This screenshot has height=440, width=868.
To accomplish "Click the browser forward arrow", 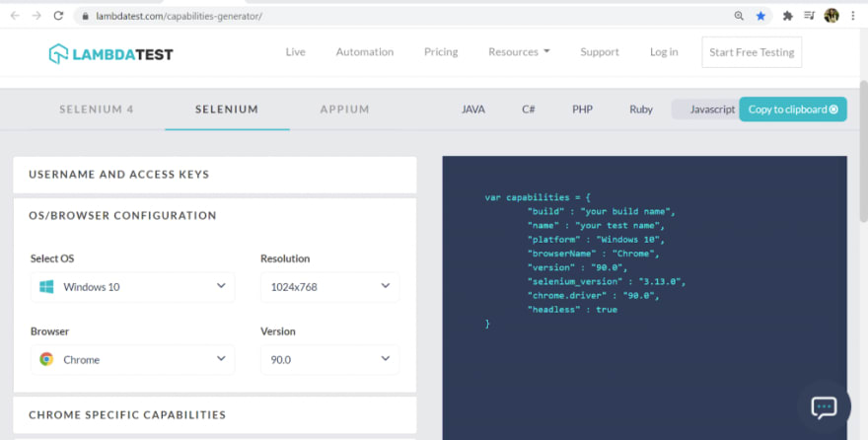I will (36, 16).
